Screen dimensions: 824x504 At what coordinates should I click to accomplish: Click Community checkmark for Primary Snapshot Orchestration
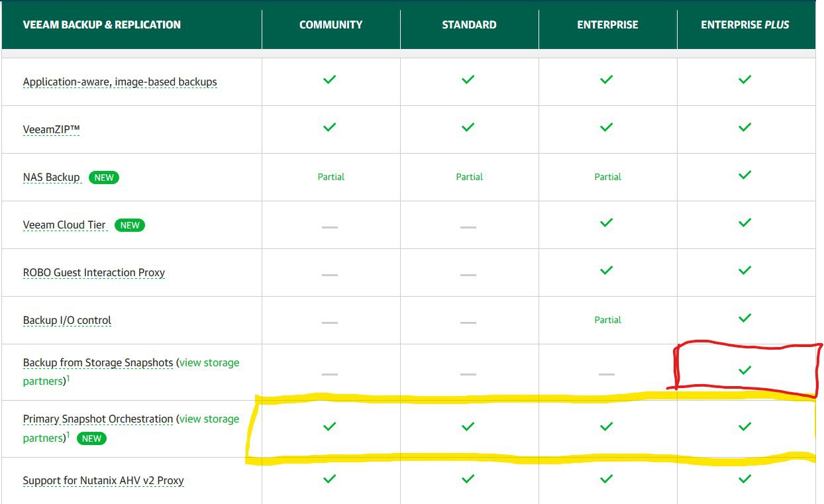point(330,427)
